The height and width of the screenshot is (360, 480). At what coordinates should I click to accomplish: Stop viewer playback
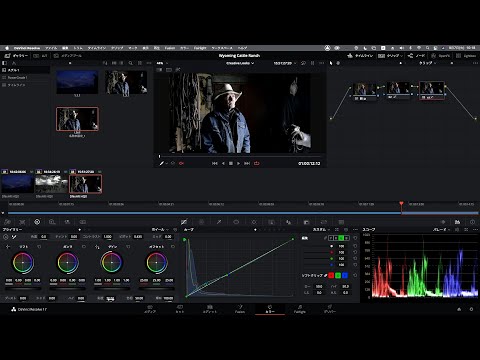231,163
